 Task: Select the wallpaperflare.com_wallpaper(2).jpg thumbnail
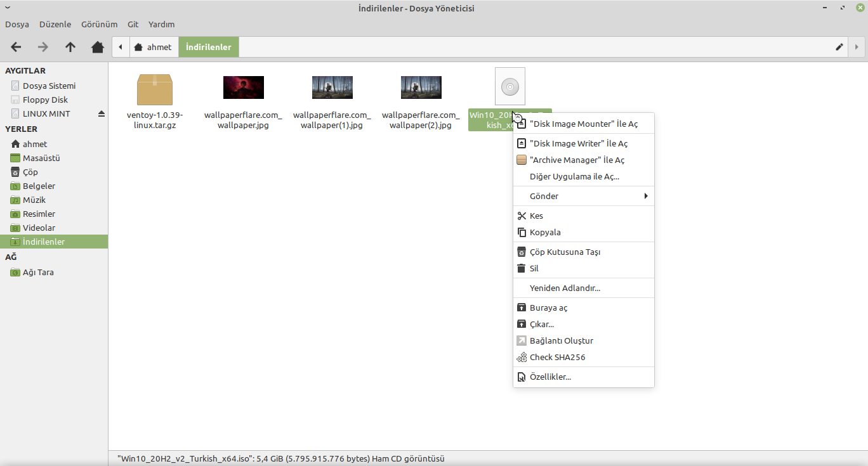[421, 87]
